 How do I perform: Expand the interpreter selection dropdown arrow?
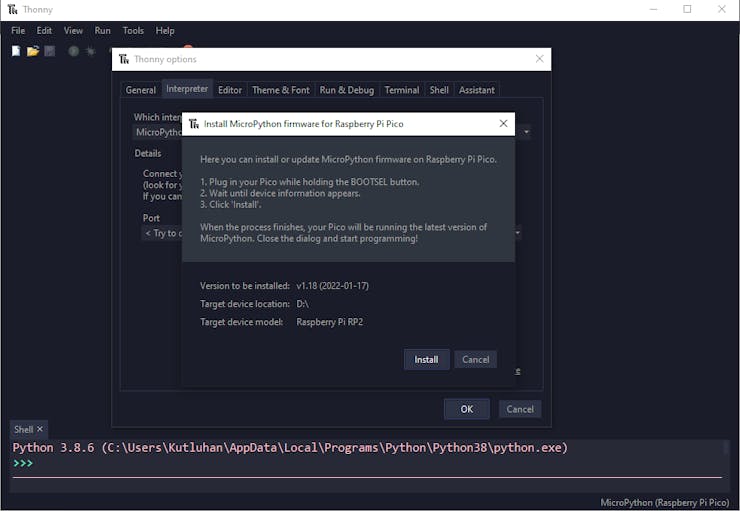[526, 132]
